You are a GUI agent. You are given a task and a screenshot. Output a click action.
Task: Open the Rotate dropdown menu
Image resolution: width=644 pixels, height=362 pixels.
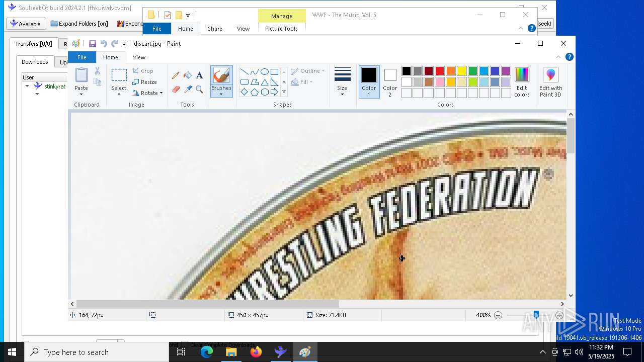click(x=148, y=93)
